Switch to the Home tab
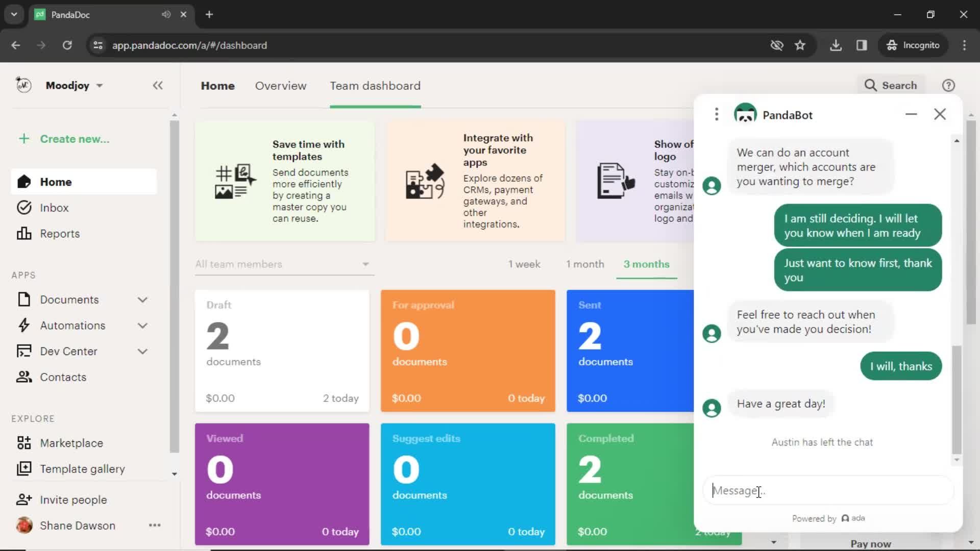The image size is (980, 551). pyautogui.click(x=218, y=86)
